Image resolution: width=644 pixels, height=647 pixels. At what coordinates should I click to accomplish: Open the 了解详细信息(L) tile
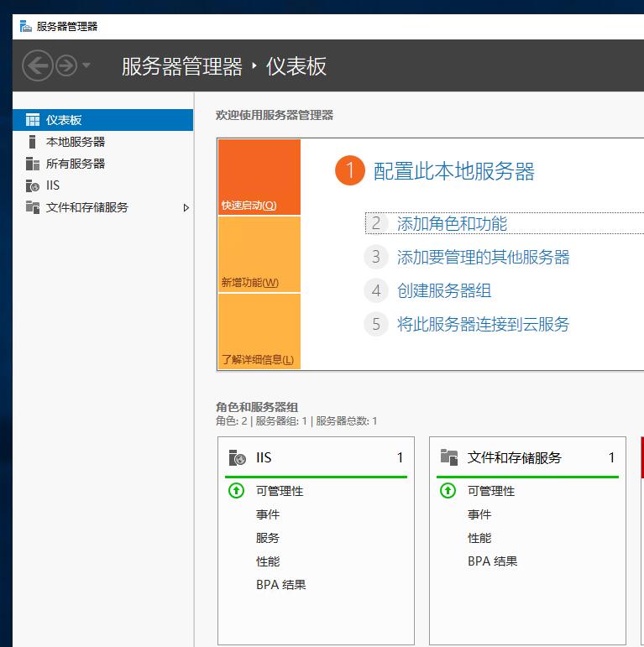[259, 331]
